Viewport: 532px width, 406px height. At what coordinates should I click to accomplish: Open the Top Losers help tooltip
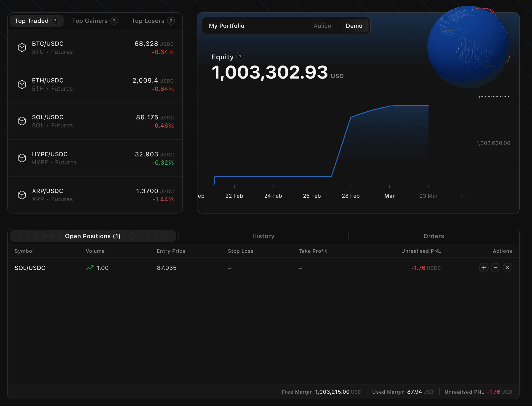tap(171, 21)
